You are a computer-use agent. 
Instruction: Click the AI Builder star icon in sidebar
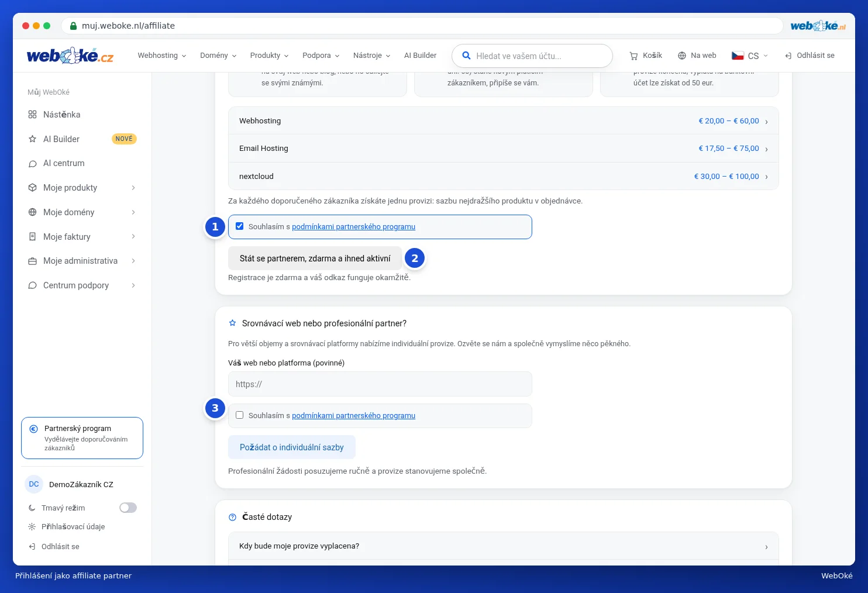coord(32,139)
